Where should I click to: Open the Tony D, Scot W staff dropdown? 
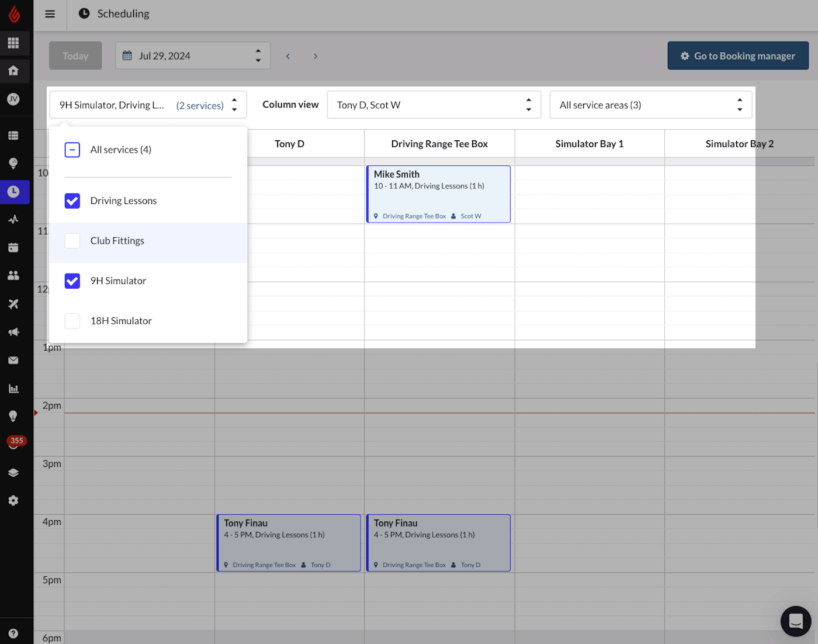434,105
